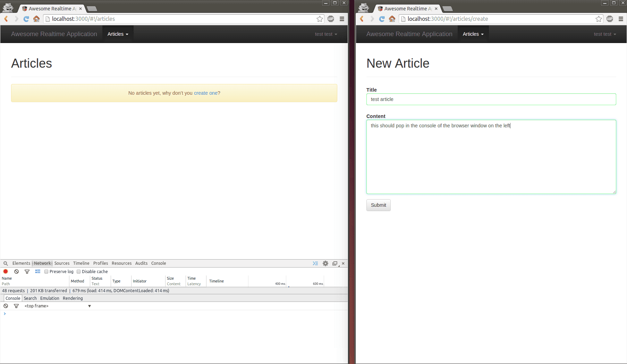Click the DevTools dock-to-window icon
Viewport: 627px width, 364px height.
pos(335,263)
